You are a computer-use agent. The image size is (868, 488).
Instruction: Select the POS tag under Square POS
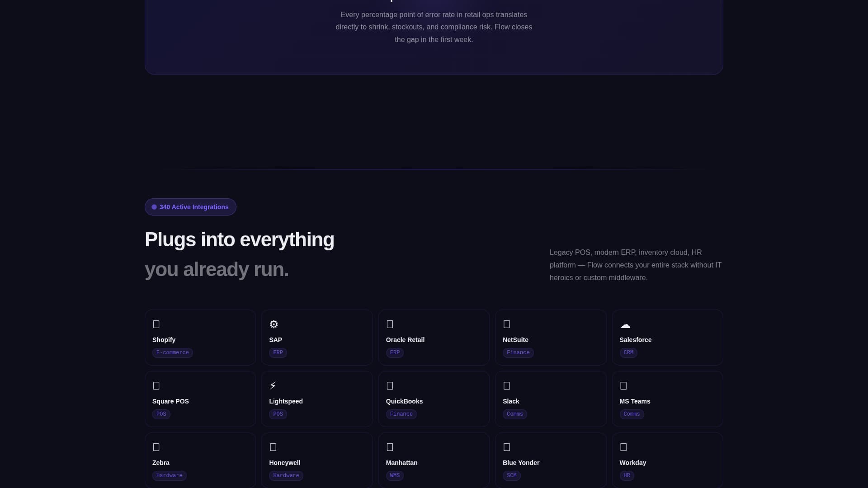tap(161, 414)
